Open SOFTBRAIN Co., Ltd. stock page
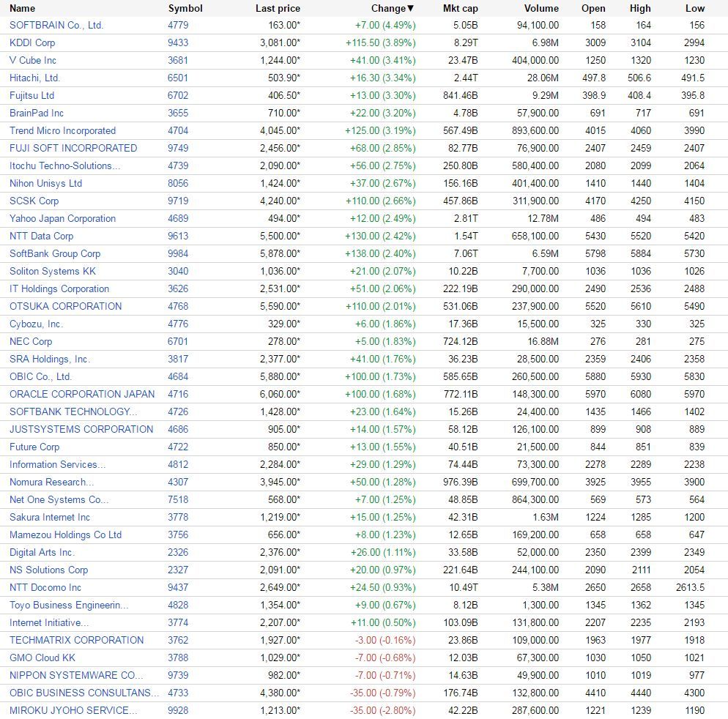The image size is (728, 719). pos(56,25)
